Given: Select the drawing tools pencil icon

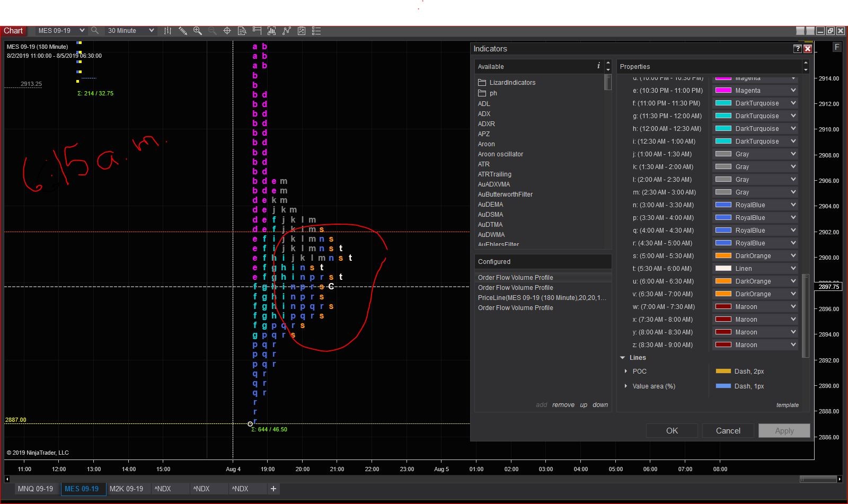Looking at the screenshot, I should [x=183, y=31].
